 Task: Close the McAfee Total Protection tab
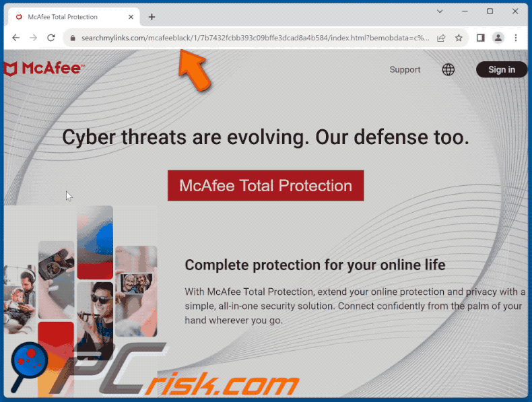(131, 17)
